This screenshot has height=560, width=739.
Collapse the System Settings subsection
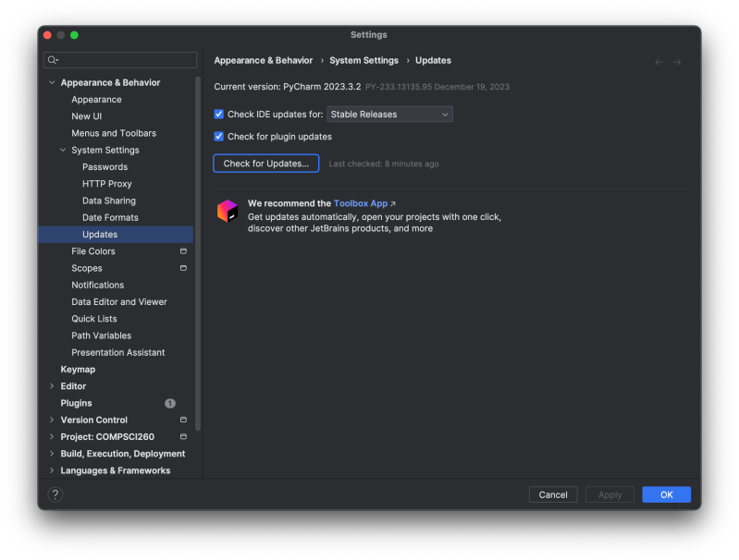pyautogui.click(x=63, y=150)
